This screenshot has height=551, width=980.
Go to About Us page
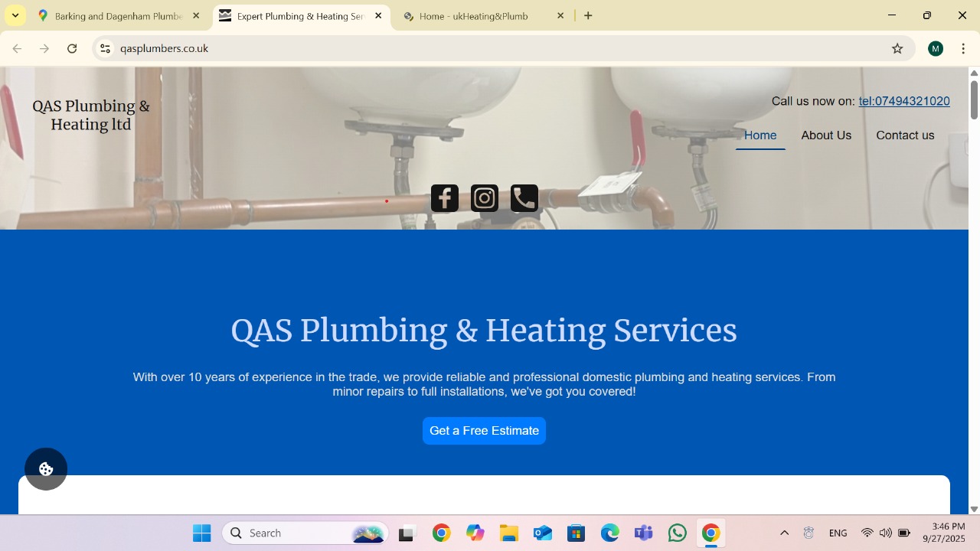point(826,135)
